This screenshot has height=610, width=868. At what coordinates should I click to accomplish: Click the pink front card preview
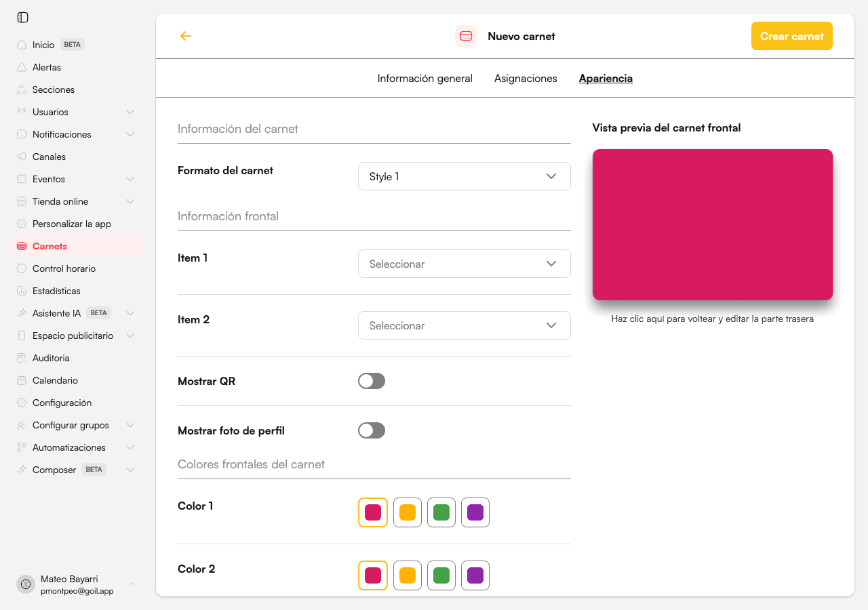click(x=713, y=224)
